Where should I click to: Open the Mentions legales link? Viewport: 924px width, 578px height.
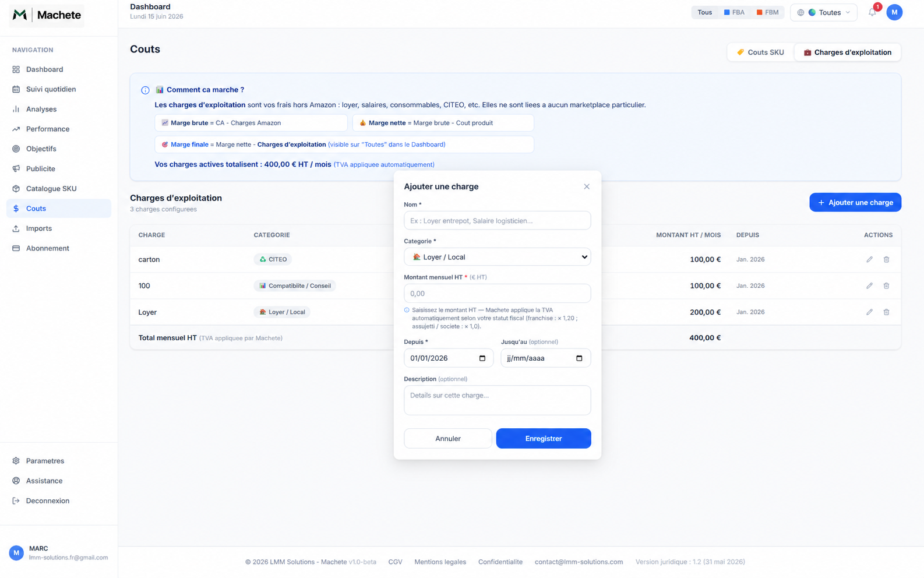(440, 562)
